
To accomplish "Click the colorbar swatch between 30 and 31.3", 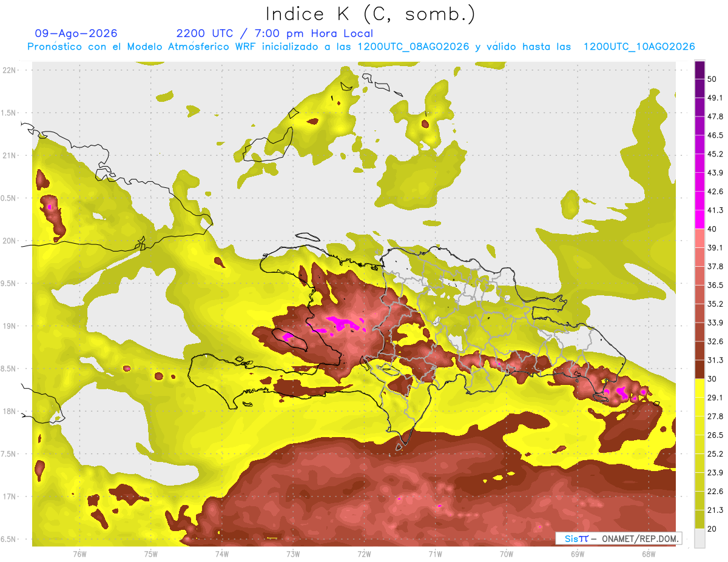I will tap(699, 370).
